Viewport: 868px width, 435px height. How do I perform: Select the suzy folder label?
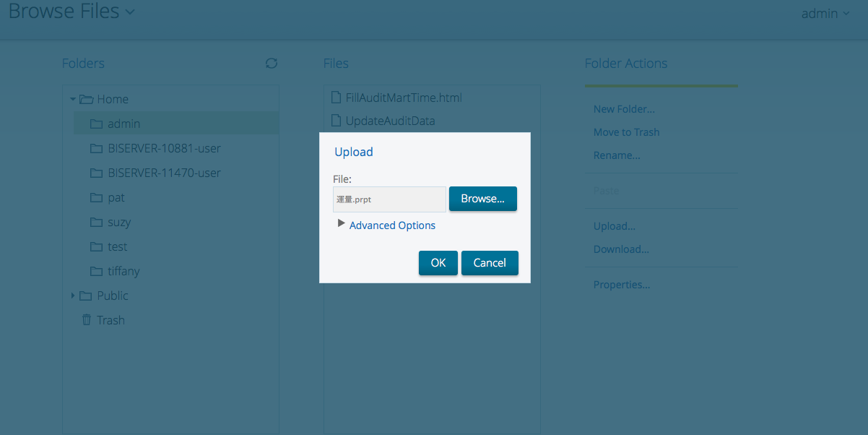(x=119, y=223)
